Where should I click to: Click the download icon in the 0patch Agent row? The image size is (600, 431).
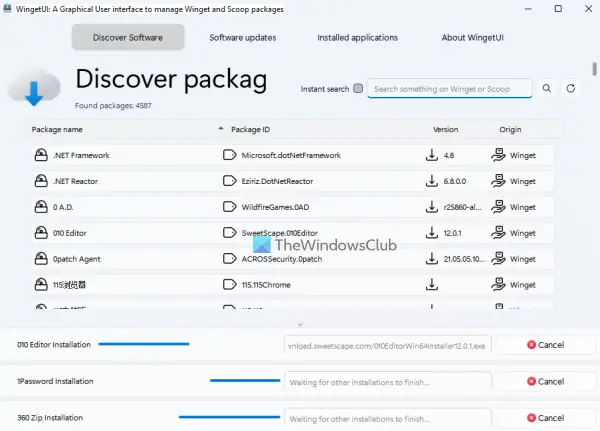pyautogui.click(x=432, y=259)
